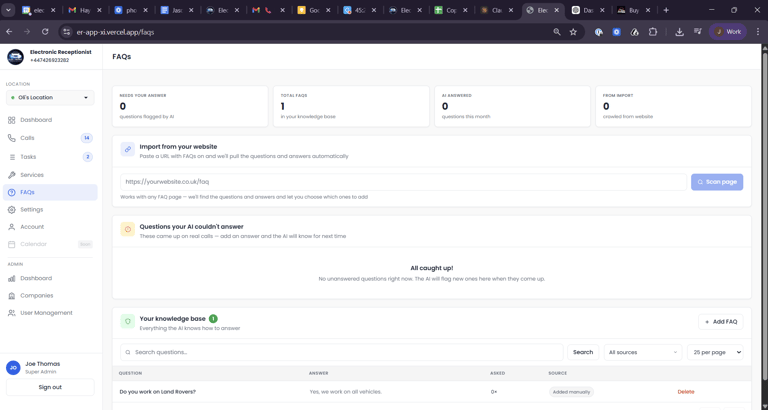
Task: Click the Total FAQs stat card
Action: pos(351,106)
